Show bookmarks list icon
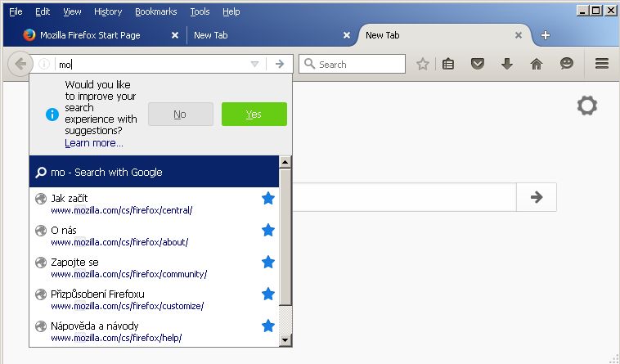The width and height of the screenshot is (620, 364). click(447, 64)
